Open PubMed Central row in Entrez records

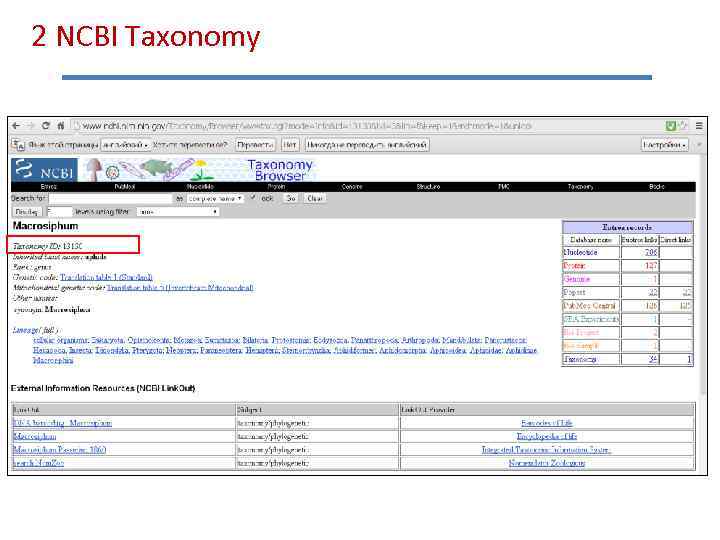589,305
